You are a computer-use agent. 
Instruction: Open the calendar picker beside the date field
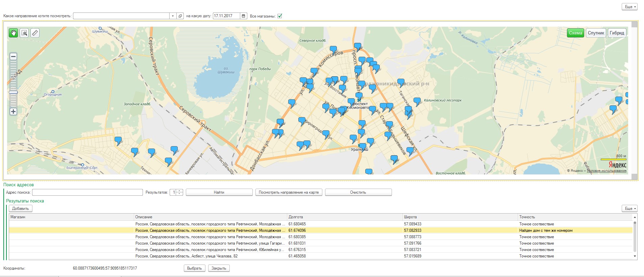pyautogui.click(x=244, y=16)
